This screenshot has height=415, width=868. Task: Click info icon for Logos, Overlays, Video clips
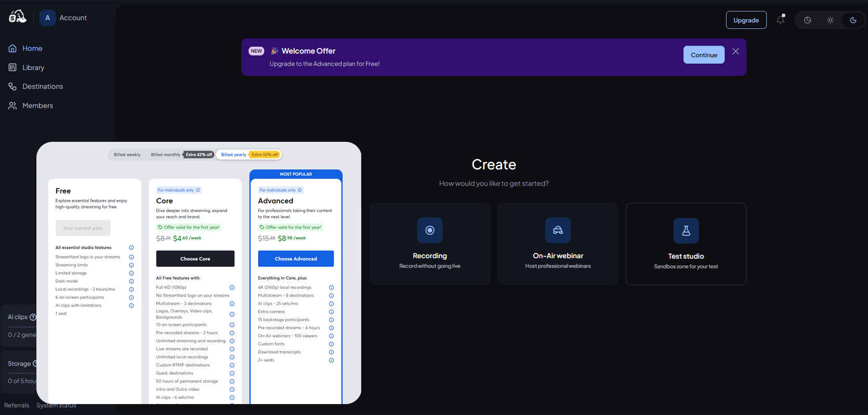tap(232, 314)
